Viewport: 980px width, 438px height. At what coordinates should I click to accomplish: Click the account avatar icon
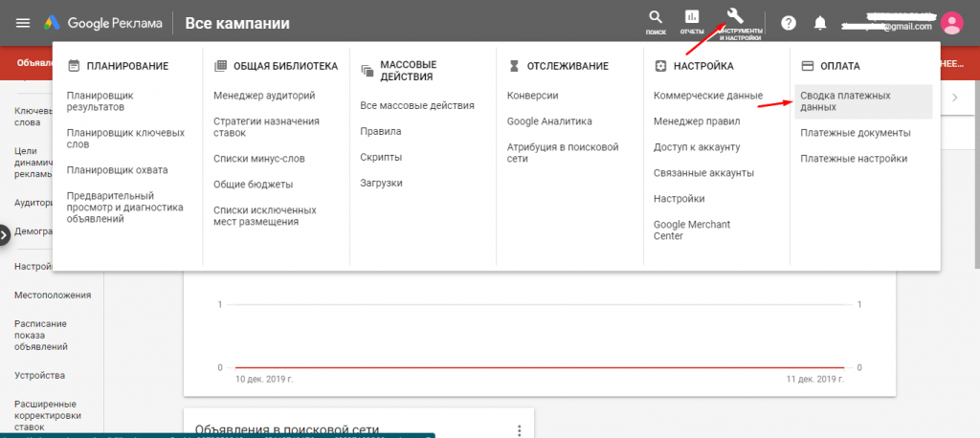tap(952, 24)
